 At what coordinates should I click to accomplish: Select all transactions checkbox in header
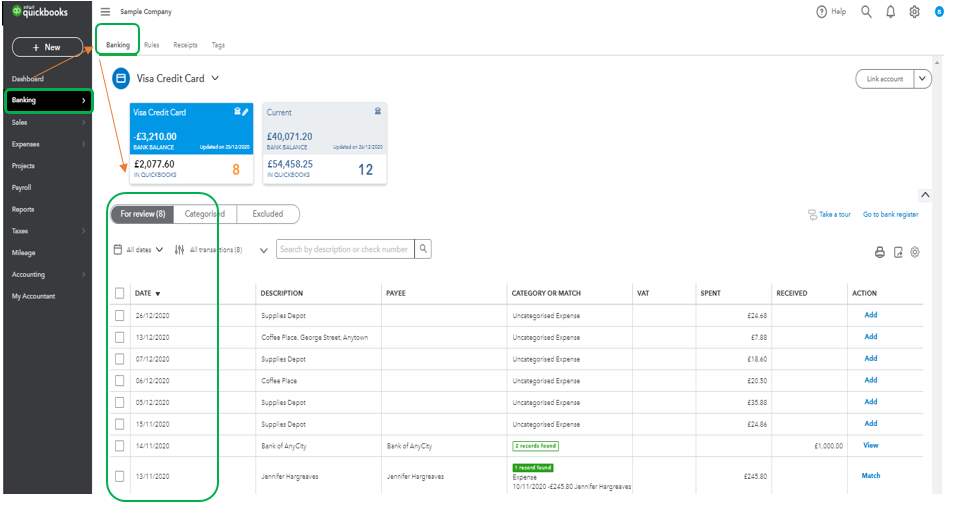(x=119, y=293)
